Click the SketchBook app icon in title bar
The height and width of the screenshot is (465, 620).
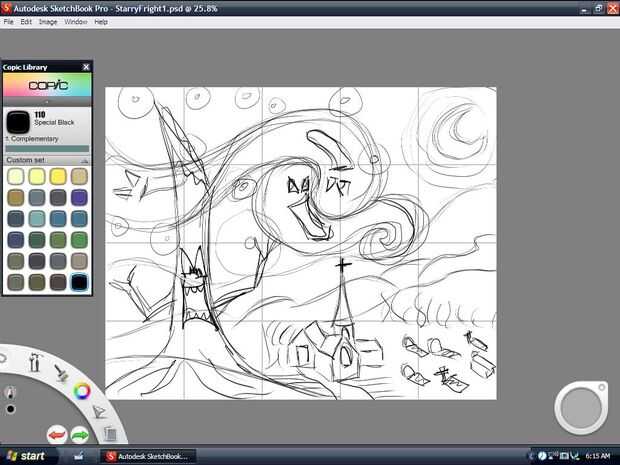point(6,8)
